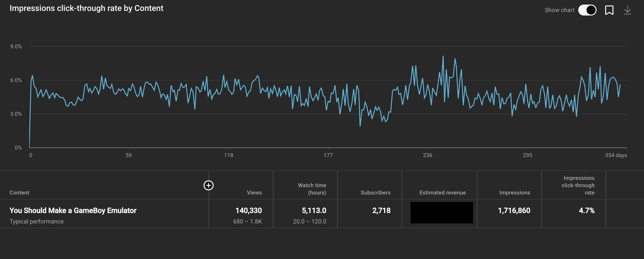Click the download icon to export chart data
The width and height of the screenshot is (644, 259).
pos(628,10)
